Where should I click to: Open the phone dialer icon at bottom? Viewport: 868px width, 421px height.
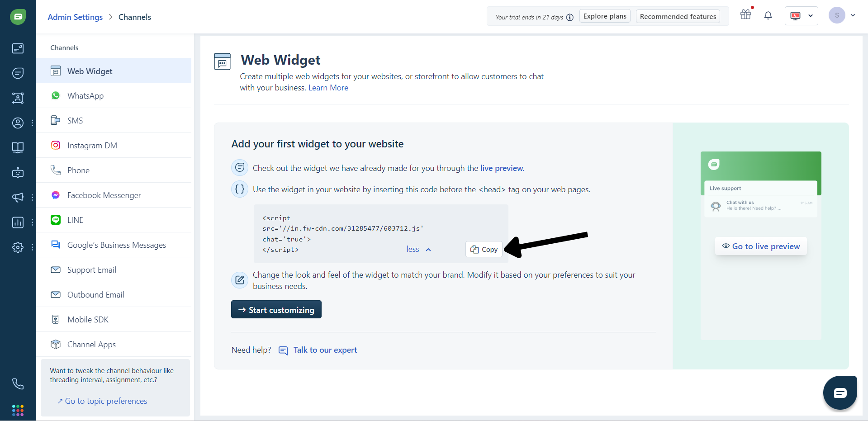click(18, 384)
